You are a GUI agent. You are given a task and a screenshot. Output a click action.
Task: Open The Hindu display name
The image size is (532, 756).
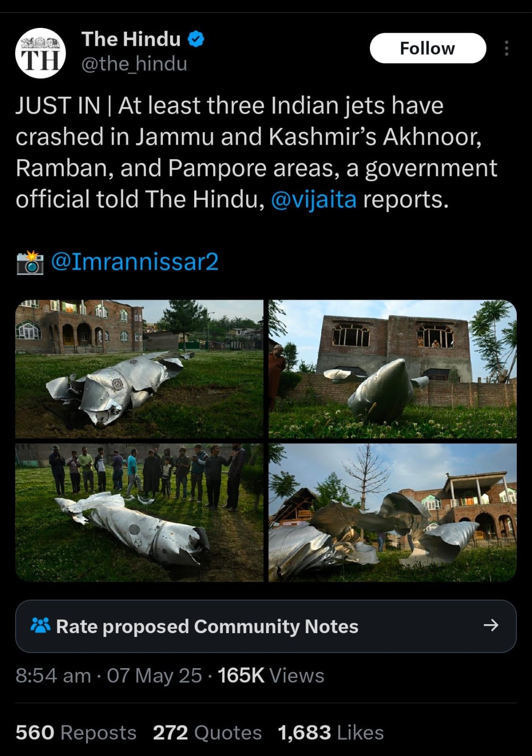(131, 39)
